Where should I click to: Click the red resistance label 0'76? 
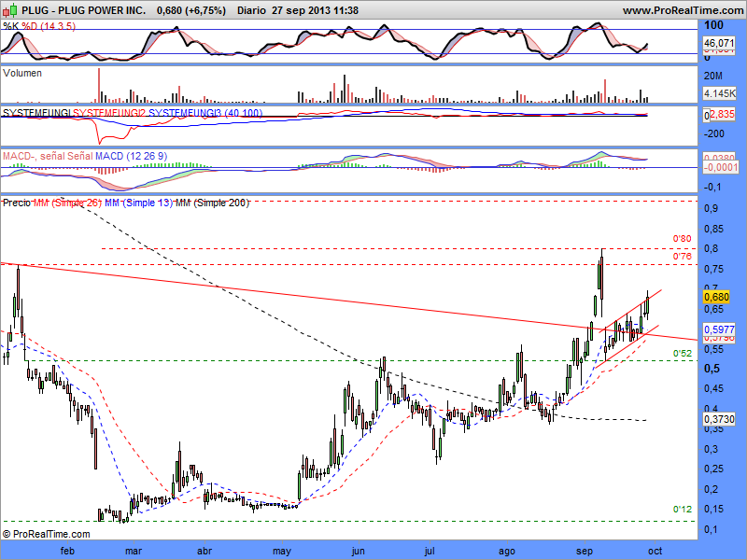tap(682, 257)
